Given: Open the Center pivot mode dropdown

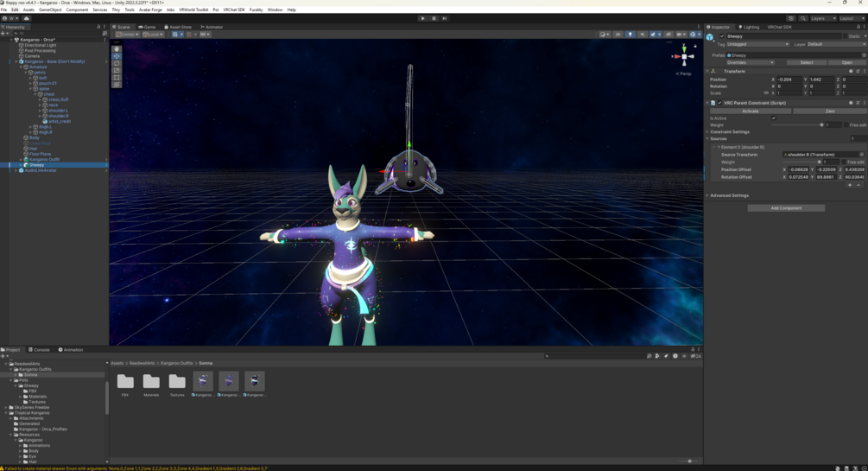Looking at the screenshot, I should pos(127,35).
